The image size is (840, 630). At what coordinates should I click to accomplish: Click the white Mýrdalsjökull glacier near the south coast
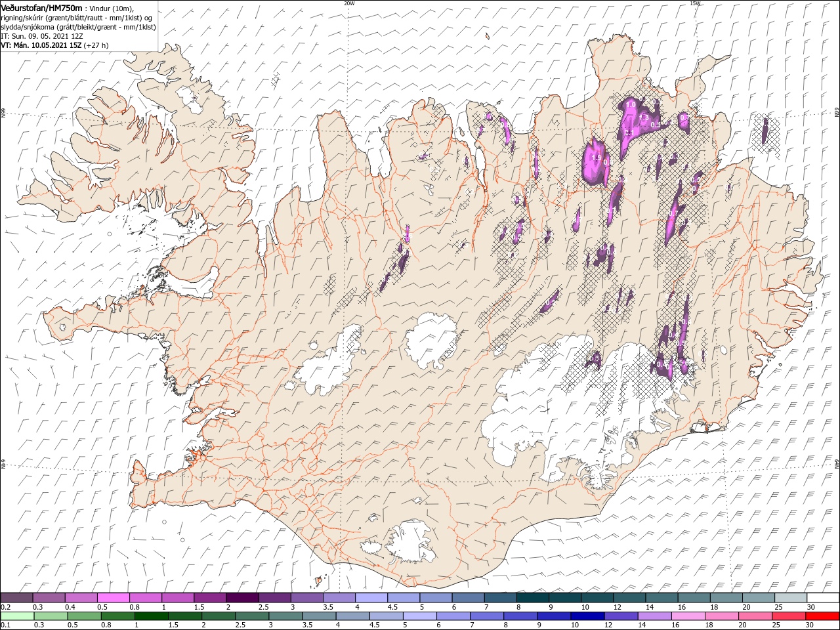[410, 541]
